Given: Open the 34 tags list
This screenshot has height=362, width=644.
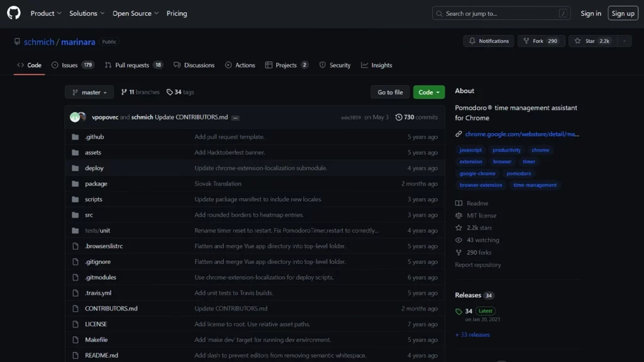Looking at the screenshot, I should (180, 92).
